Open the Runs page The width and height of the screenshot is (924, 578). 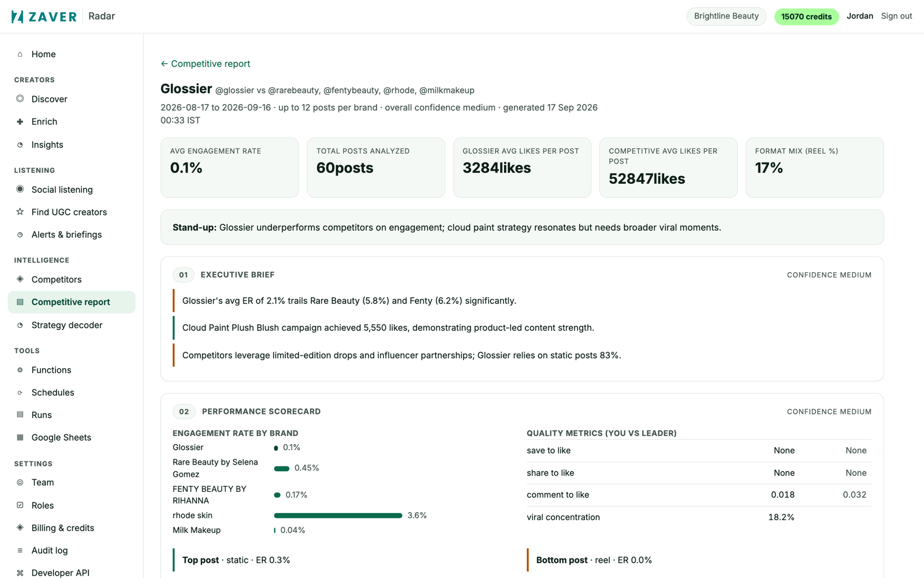click(72, 415)
